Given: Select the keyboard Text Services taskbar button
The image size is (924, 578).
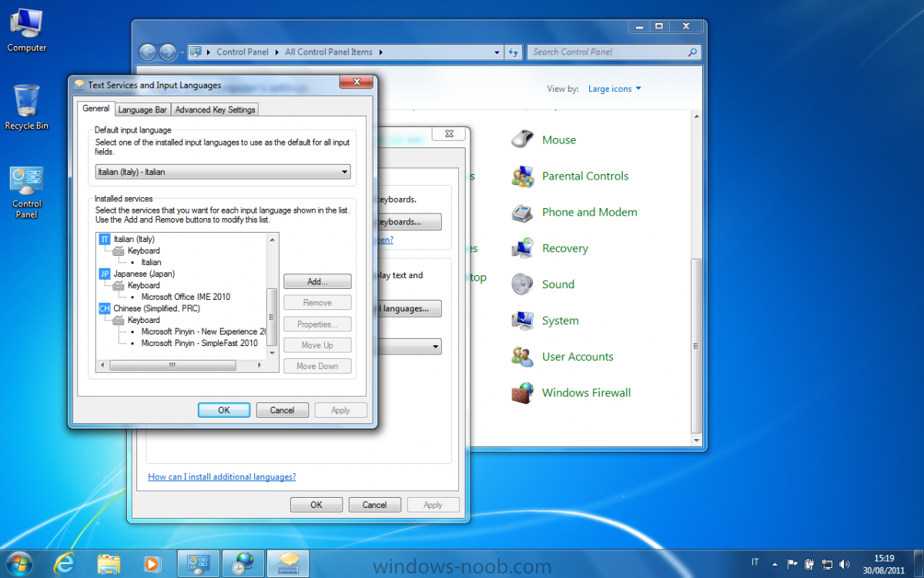Looking at the screenshot, I should [289, 563].
